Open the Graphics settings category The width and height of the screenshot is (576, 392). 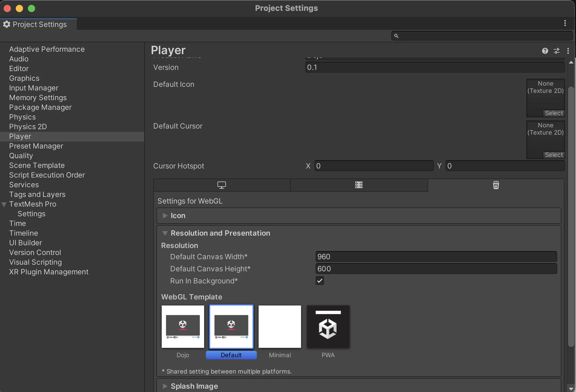tap(24, 78)
